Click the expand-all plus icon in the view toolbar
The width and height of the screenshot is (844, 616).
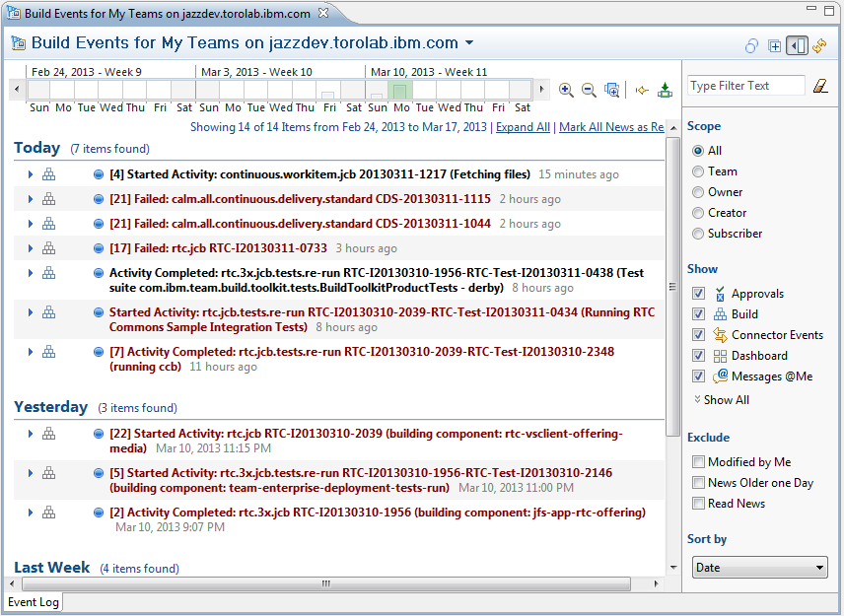point(775,46)
